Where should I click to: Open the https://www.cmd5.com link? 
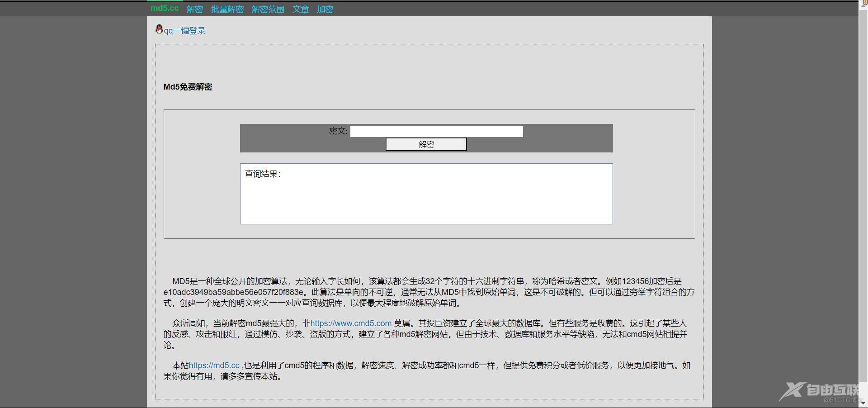(351, 323)
